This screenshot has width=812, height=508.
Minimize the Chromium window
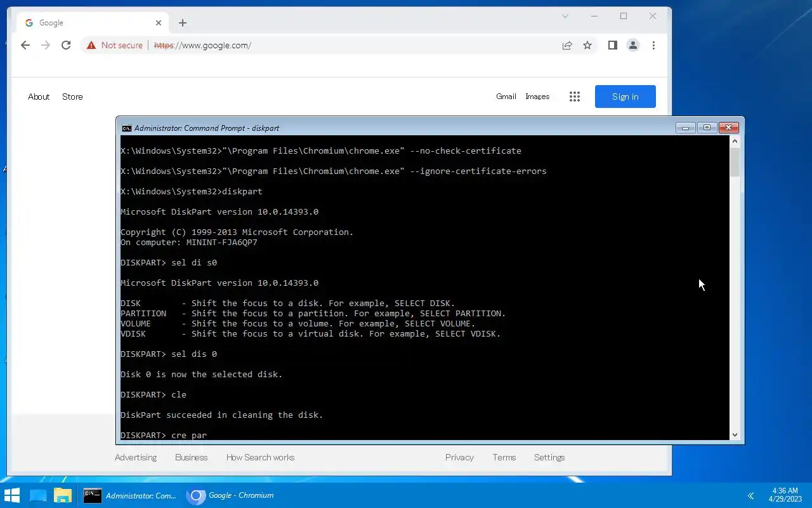(594, 16)
